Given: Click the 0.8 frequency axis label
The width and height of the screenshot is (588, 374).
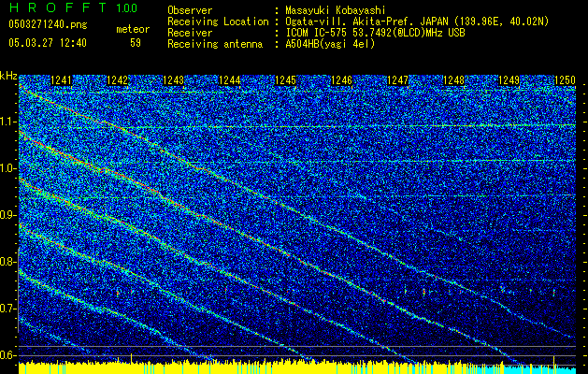Looking at the screenshot, I should (x=8, y=262).
